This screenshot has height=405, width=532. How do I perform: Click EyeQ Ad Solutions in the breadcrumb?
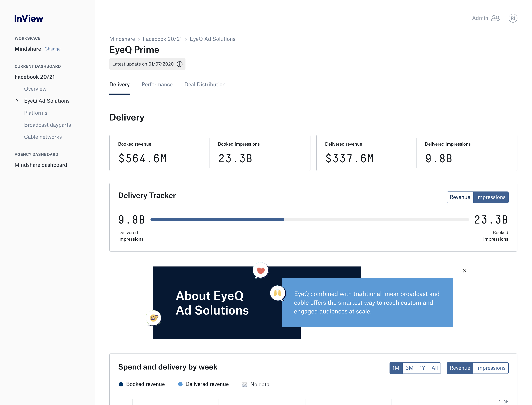(213, 39)
